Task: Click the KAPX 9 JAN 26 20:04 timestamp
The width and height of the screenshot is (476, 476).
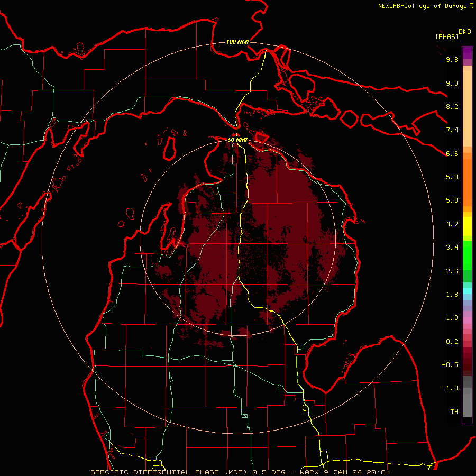Action: point(345,472)
